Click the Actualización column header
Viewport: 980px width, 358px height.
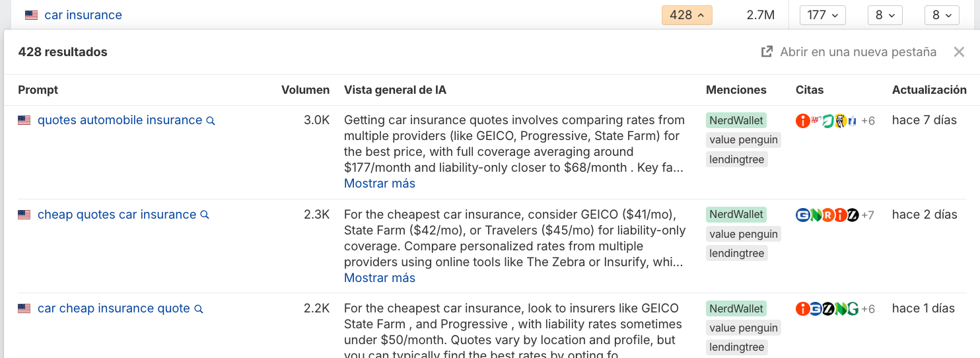click(x=929, y=90)
